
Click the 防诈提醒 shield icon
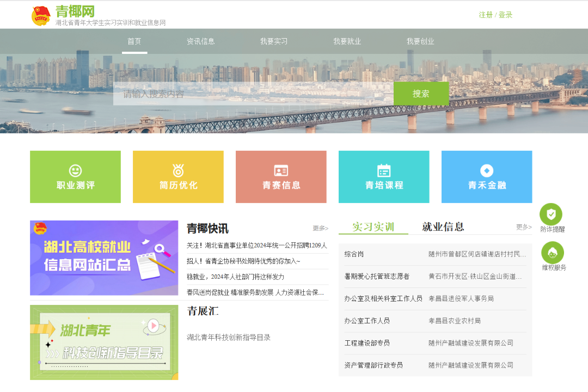coord(551,214)
